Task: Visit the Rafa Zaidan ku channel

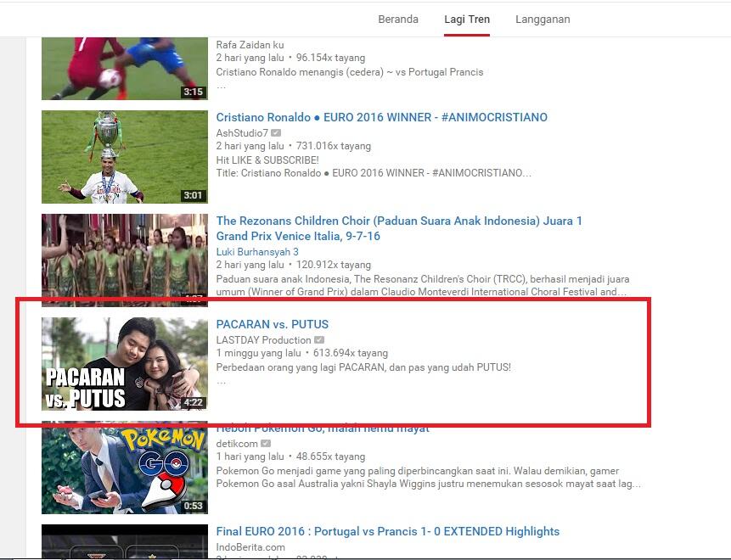Action: pyautogui.click(x=250, y=45)
